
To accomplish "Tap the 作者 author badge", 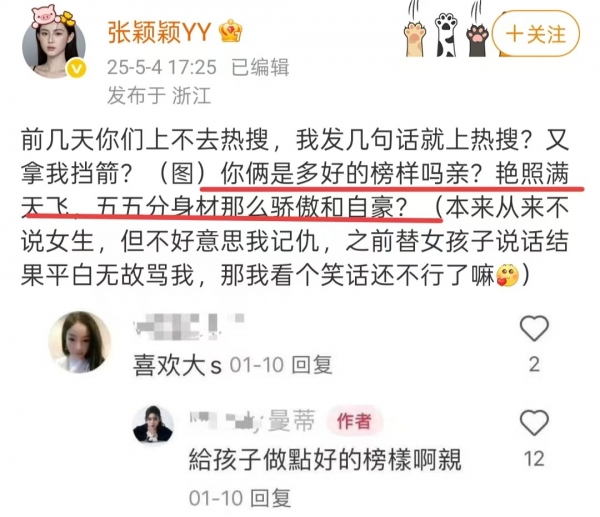I will (x=354, y=421).
